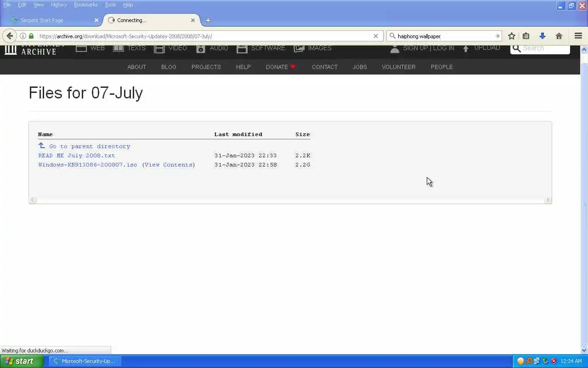Viewport: 588px width, 368px height.
Task: Click View Contents link for the iso
Action: tap(169, 165)
